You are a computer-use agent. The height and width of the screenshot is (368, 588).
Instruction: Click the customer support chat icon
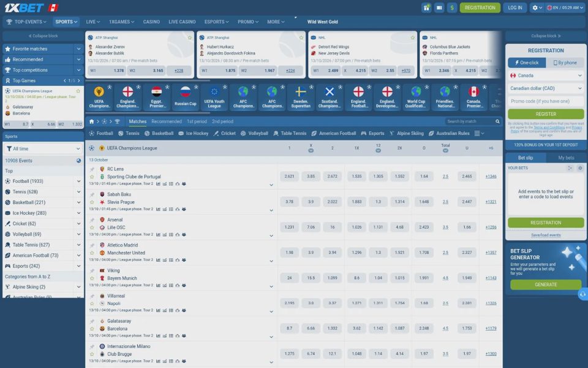coord(582,294)
